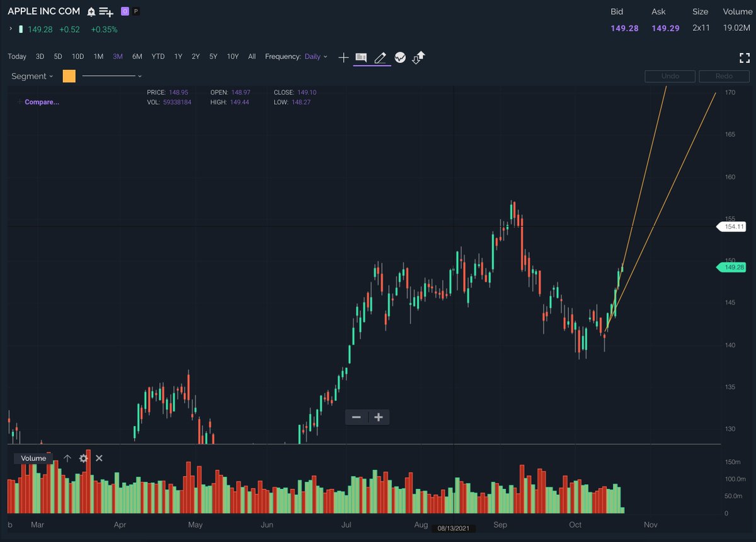Open Volume study settings gear

coord(84,459)
